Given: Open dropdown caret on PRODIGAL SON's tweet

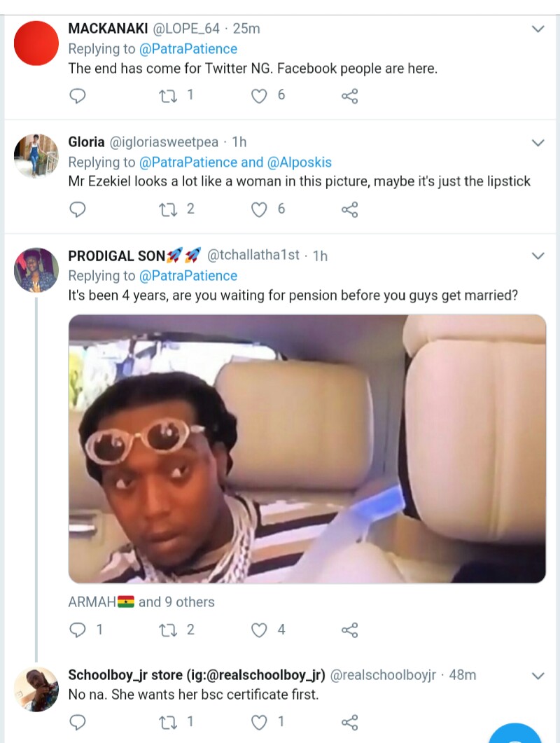Looking at the screenshot, I should pos(538,256).
